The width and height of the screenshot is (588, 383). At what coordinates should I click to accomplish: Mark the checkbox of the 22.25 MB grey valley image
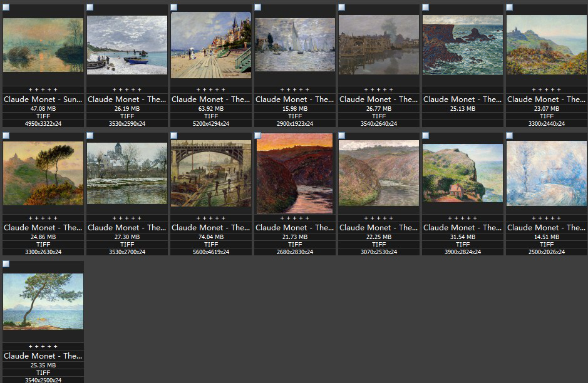pos(342,136)
